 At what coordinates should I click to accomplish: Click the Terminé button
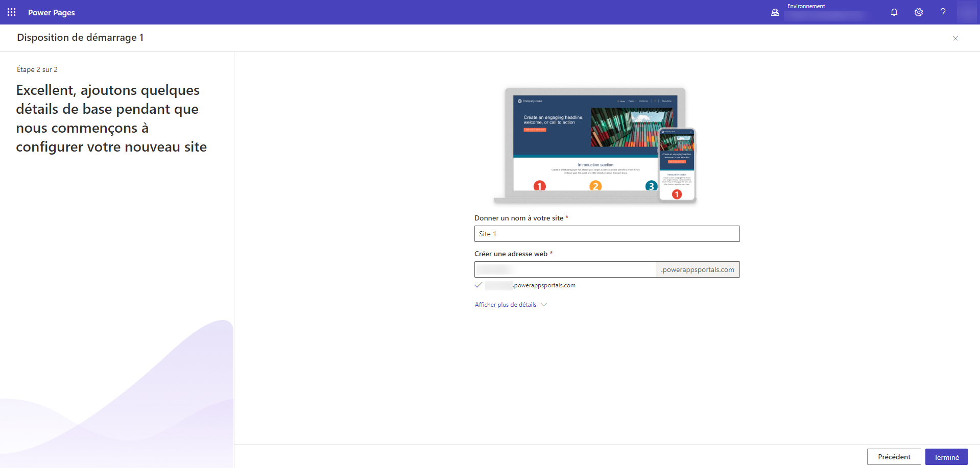(946, 457)
